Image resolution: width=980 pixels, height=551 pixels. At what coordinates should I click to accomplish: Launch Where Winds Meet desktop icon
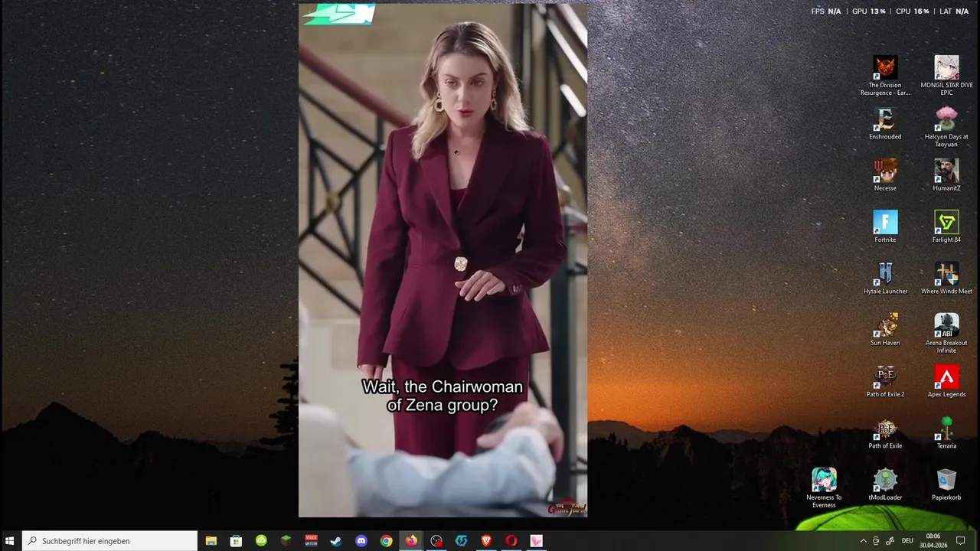[x=946, y=278]
